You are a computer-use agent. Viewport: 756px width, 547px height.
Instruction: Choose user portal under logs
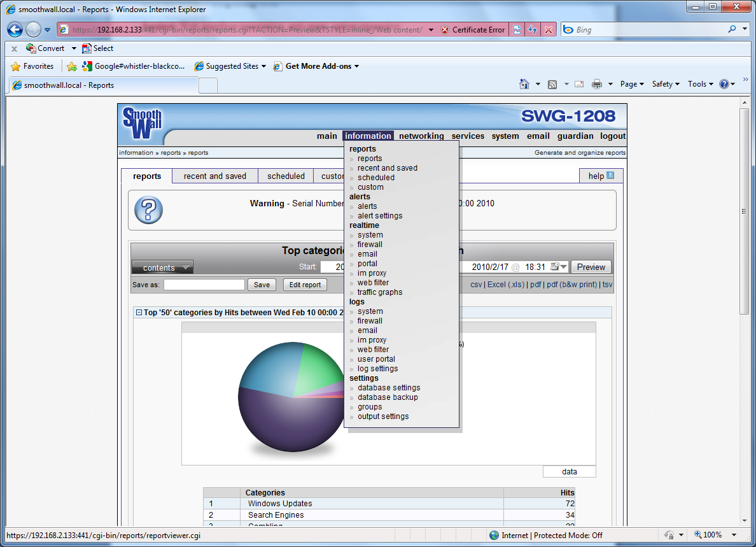point(376,359)
